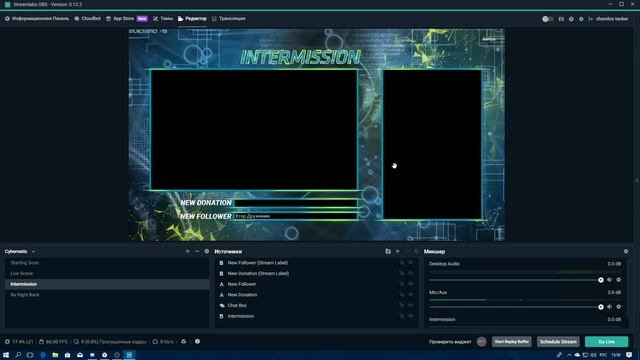Open the help question mark icon
The image size is (640, 360).
tap(571, 19)
